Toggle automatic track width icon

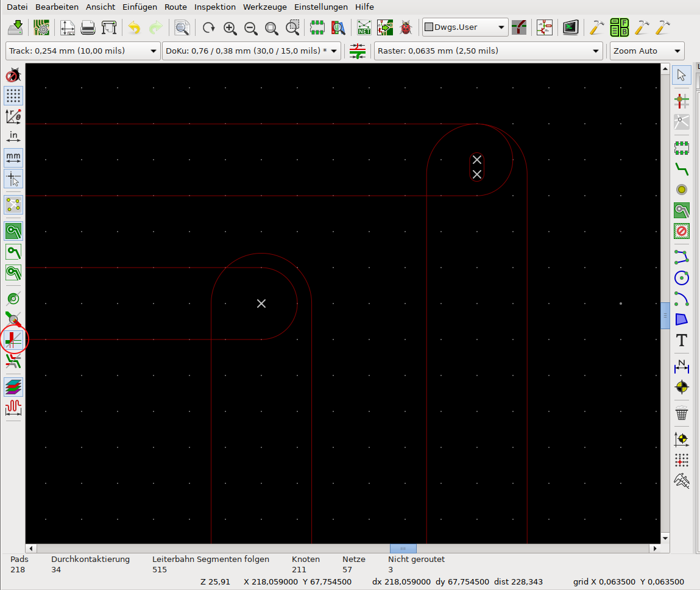click(x=358, y=51)
